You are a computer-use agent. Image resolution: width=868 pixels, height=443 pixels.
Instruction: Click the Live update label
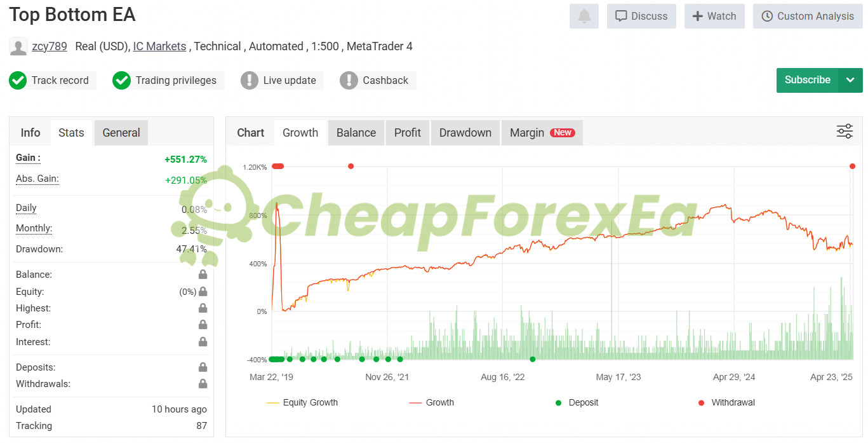point(290,80)
